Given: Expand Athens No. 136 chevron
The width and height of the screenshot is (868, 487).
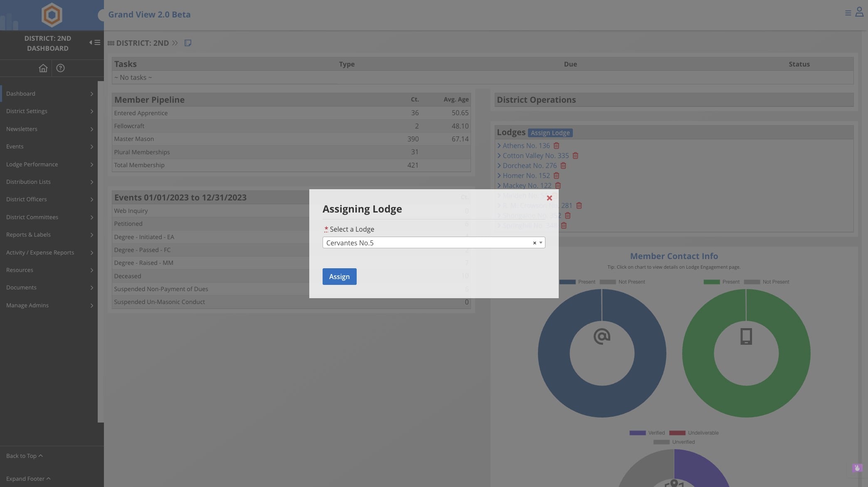Looking at the screenshot, I should click(x=499, y=146).
